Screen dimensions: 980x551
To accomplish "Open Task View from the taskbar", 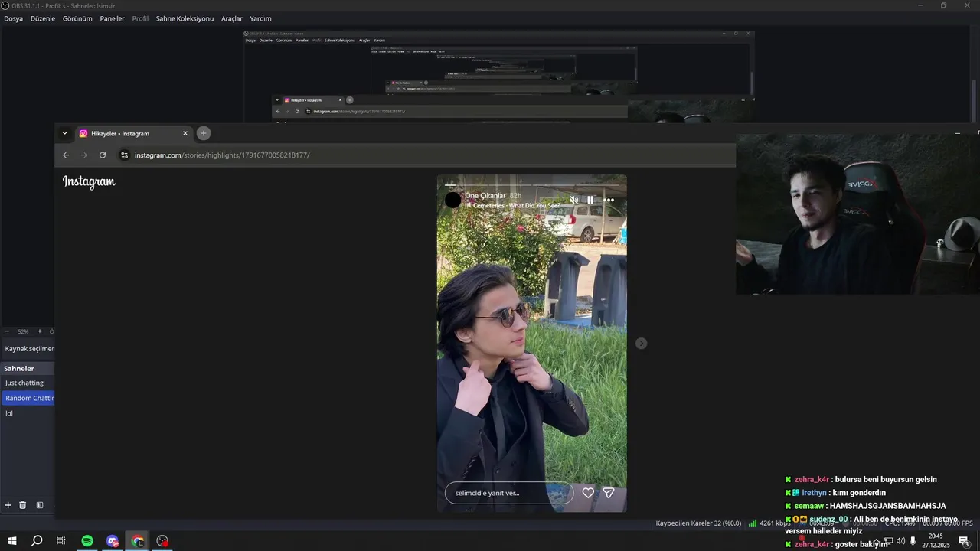I will pos(61,541).
